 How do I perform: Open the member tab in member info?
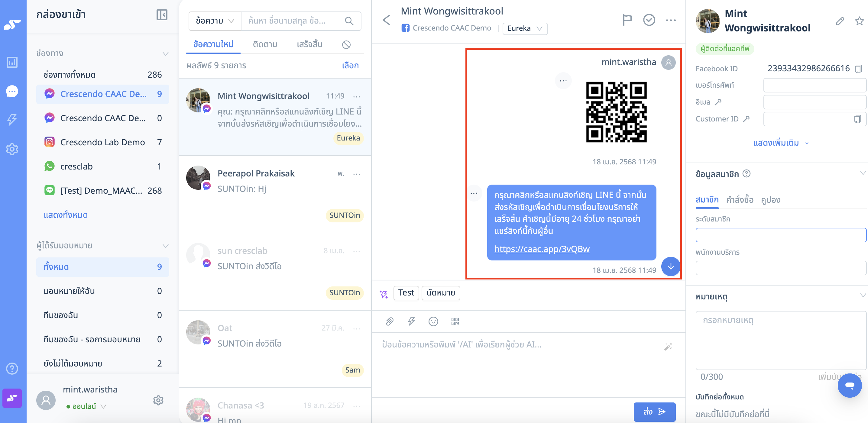pos(707,200)
